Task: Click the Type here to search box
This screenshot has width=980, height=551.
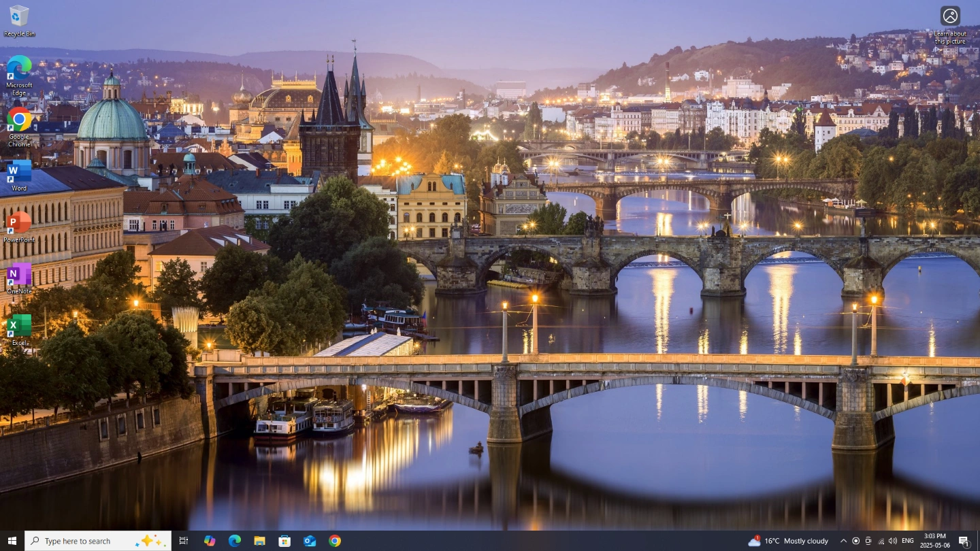Action: point(88,541)
